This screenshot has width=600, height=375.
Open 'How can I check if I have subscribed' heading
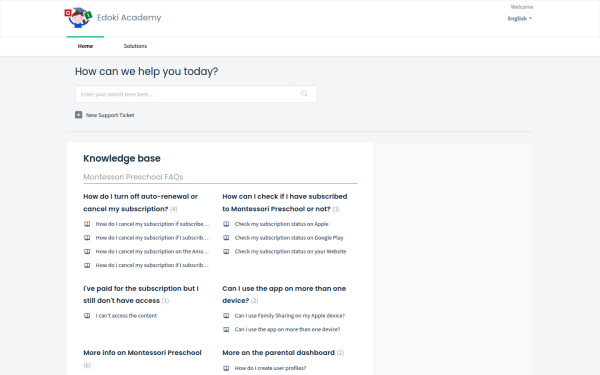pyautogui.click(x=285, y=202)
